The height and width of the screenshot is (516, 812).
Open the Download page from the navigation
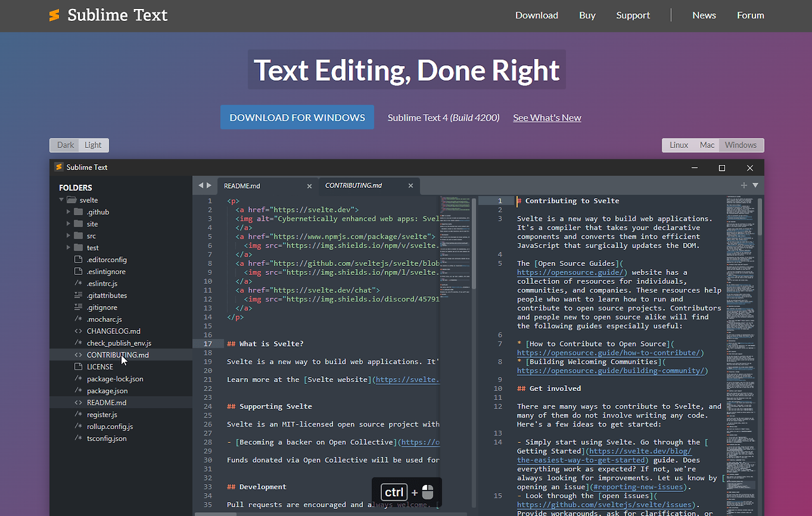point(537,15)
